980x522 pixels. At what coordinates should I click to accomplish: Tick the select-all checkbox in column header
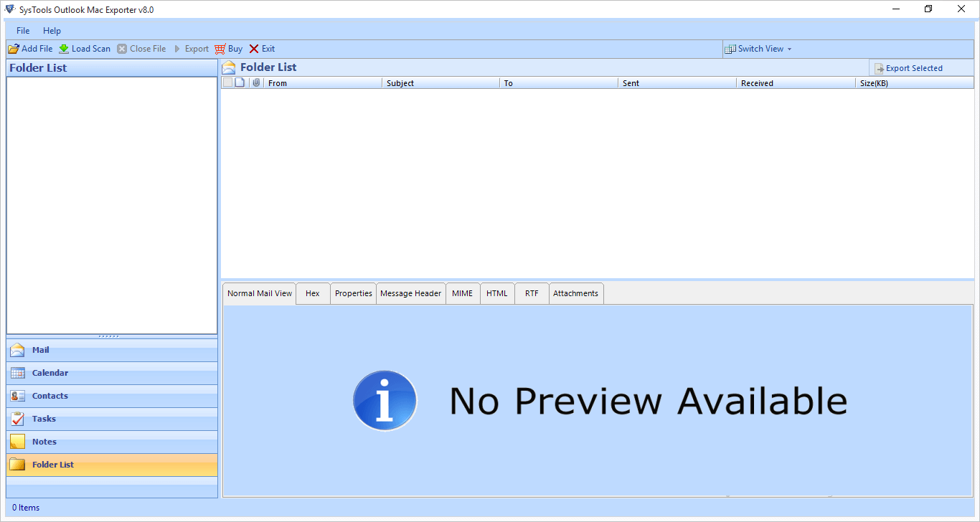coord(227,82)
